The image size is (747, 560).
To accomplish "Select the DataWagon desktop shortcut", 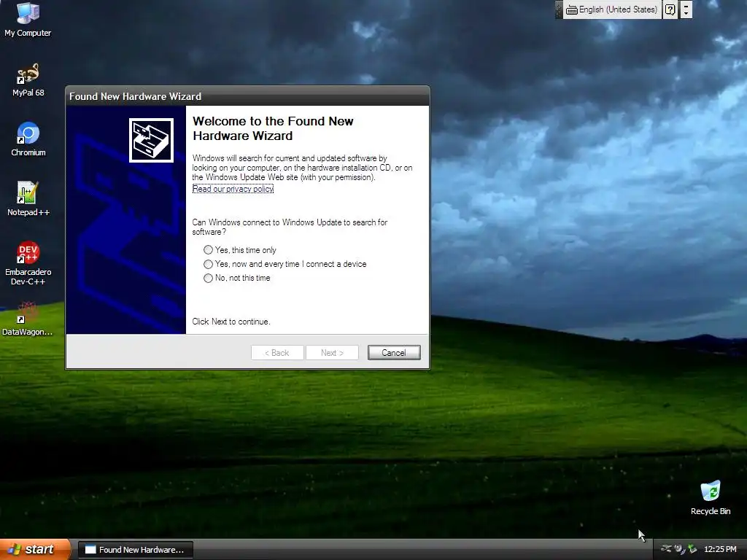I will click(28, 319).
